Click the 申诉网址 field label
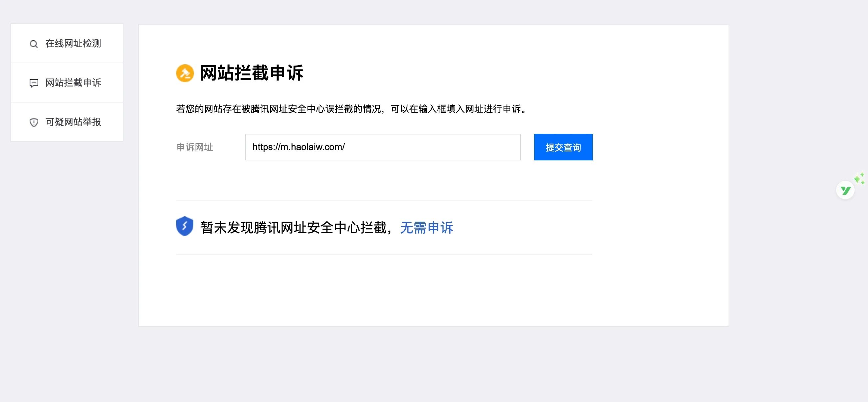 [x=195, y=147]
